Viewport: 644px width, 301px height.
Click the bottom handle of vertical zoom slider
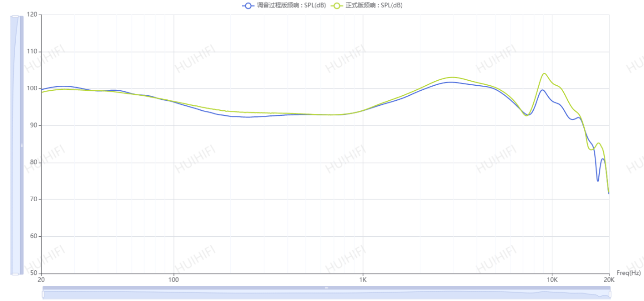coord(15,273)
